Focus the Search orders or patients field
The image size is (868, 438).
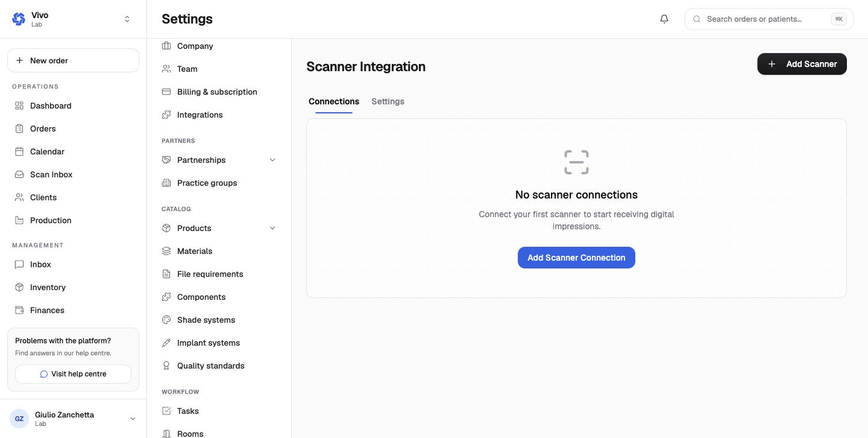click(x=769, y=19)
